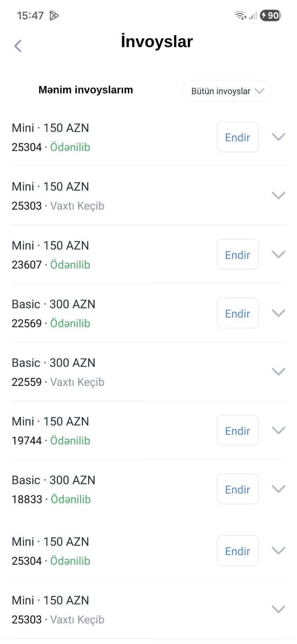Tap the battery indicator in status bar
Viewport: 297px width, 644px height.
click(270, 16)
